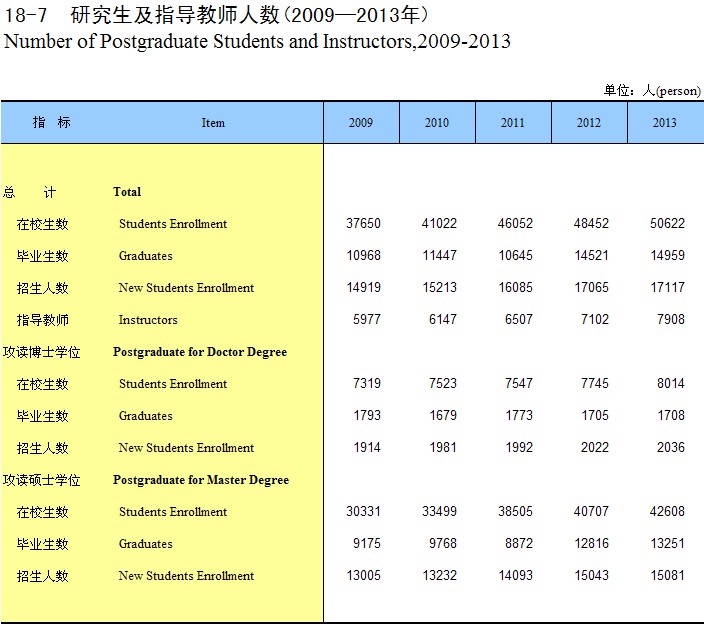Click the 2013 total enrollment value 50622
Image resolution: width=704 pixels, height=624 pixels.
pyautogui.click(x=666, y=224)
